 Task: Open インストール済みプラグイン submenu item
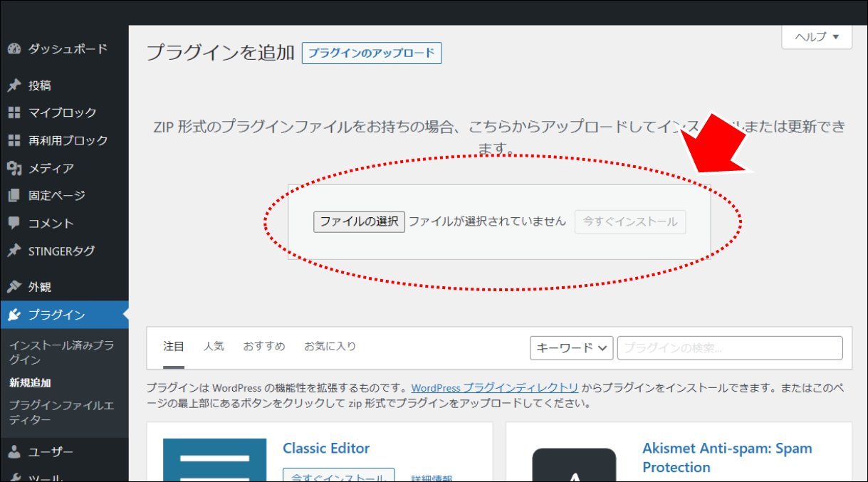[x=61, y=352]
